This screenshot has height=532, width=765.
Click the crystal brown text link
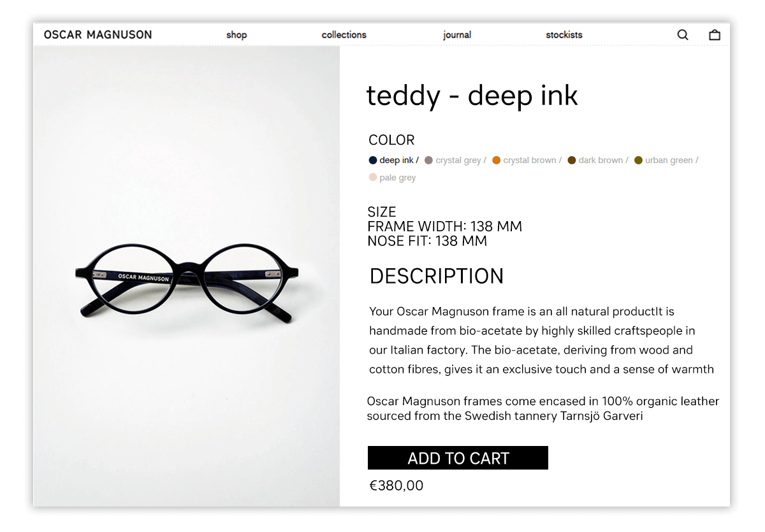(x=530, y=161)
